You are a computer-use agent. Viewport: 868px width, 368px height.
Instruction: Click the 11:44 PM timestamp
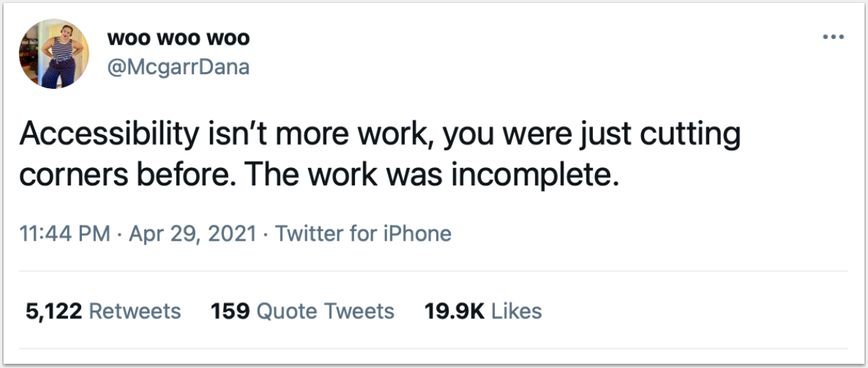pyautogui.click(x=64, y=233)
